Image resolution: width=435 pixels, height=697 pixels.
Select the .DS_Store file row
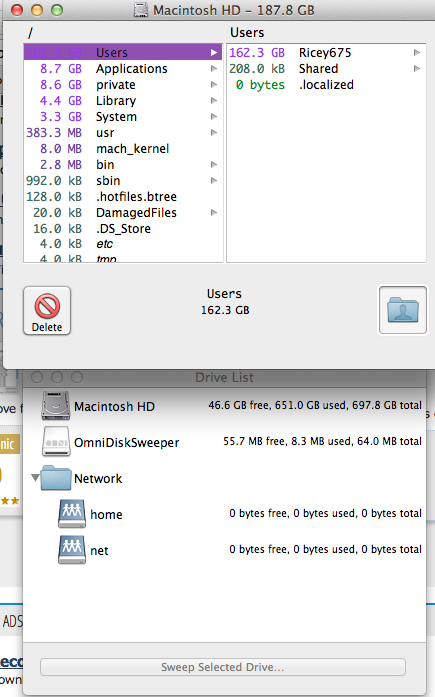[123, 228]
